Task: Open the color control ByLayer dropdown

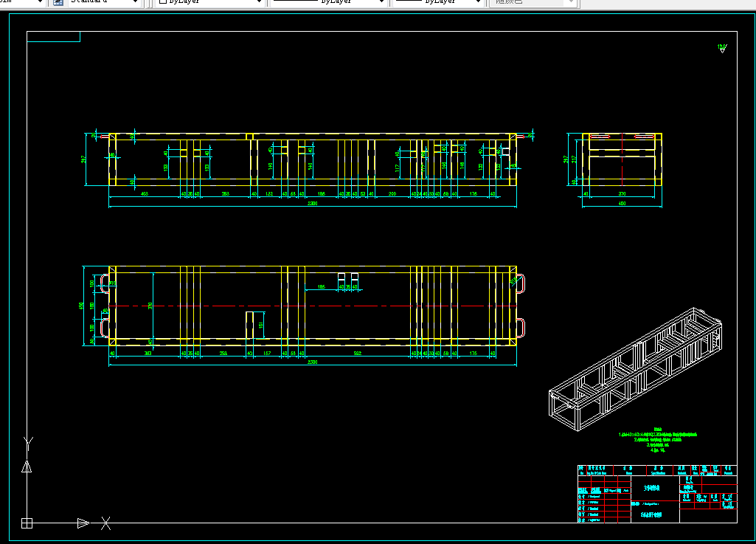Action: click(x=209, y=2)
